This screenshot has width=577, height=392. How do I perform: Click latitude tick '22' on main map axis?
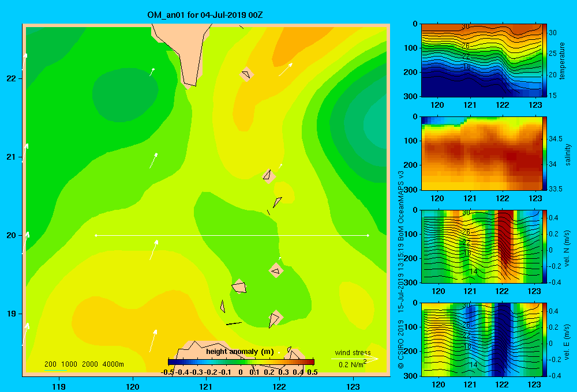tap(12, 78)
